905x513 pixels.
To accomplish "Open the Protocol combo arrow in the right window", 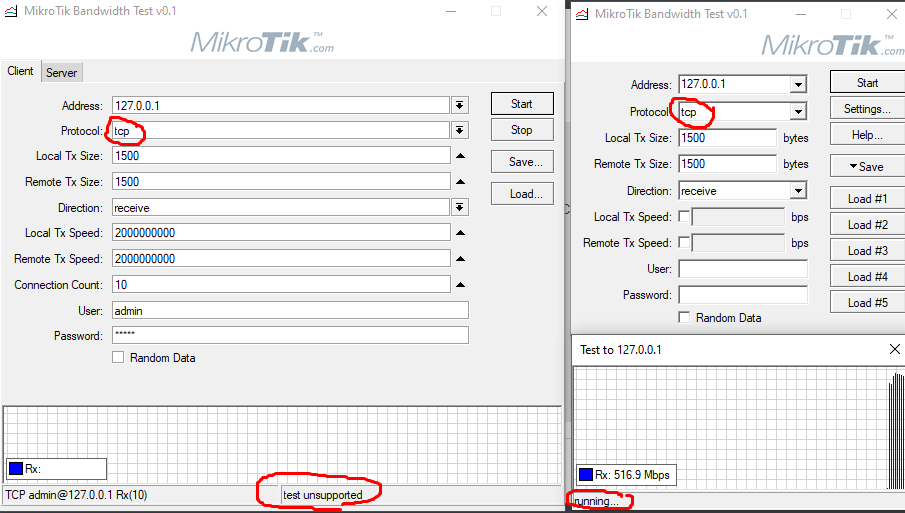I will click(798, 111).
